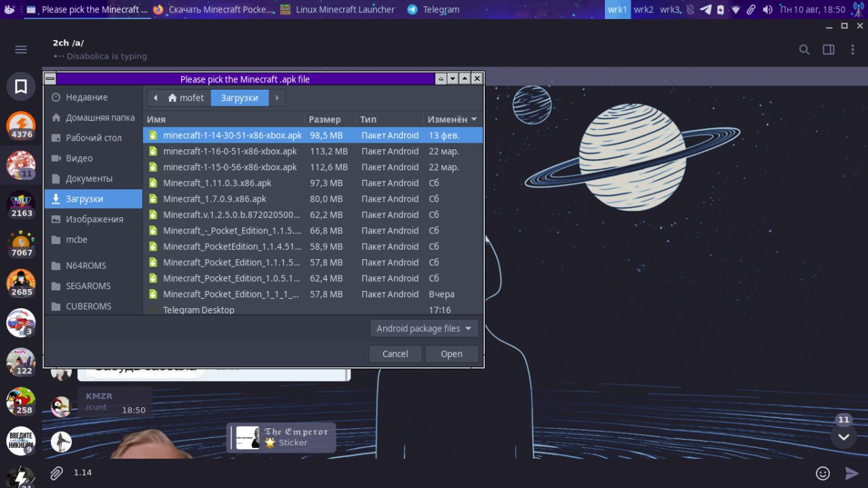The width and height of the screenshot is (868, 488).
Task: Select Minecraft_1.11.0.3.x86.apk file
Action: coord(313,183)
